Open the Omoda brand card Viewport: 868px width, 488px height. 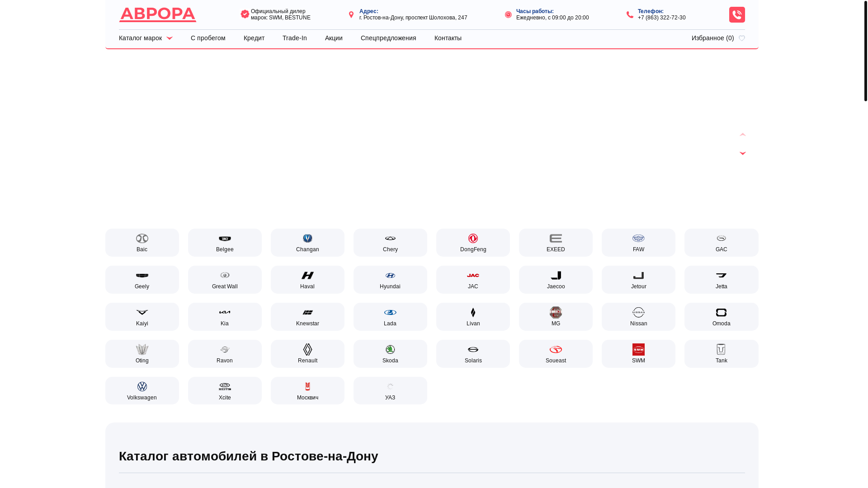(721, 317)
